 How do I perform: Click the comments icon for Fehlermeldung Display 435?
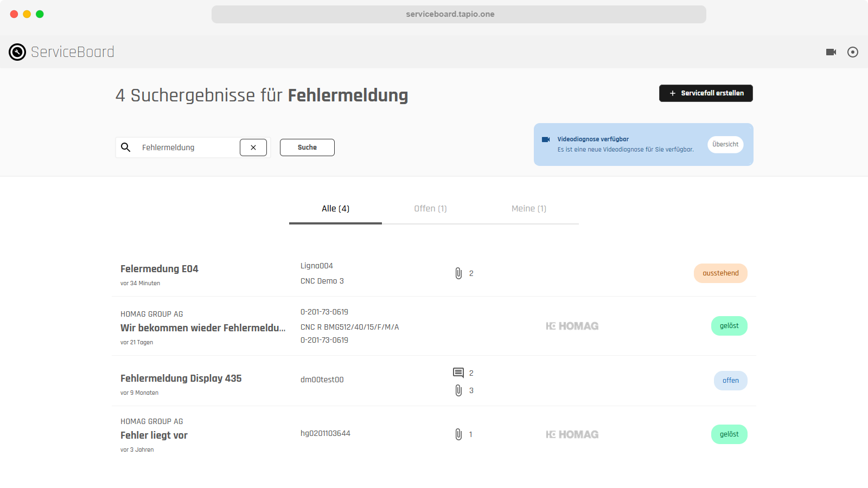[458, 373]
